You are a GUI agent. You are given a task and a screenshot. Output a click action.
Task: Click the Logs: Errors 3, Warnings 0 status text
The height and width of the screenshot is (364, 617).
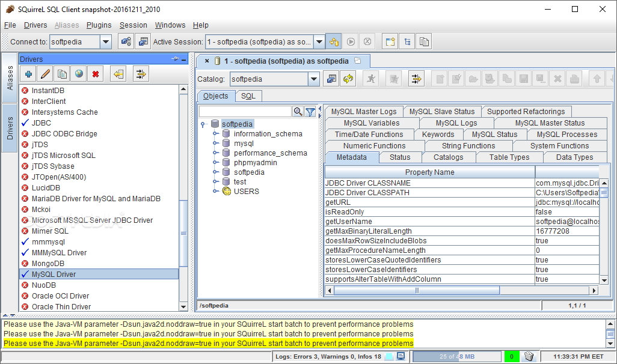pyautogui.click(x=328, y=357)
